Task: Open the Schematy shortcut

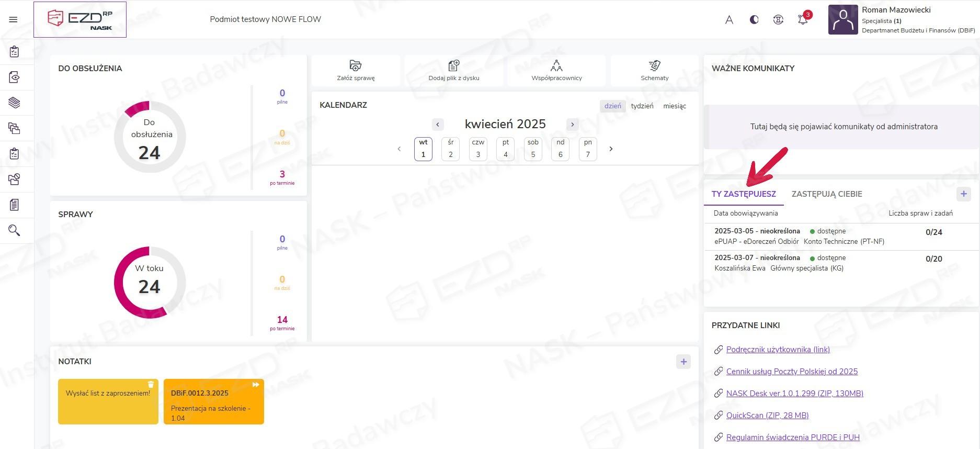Action: [654, 70]
